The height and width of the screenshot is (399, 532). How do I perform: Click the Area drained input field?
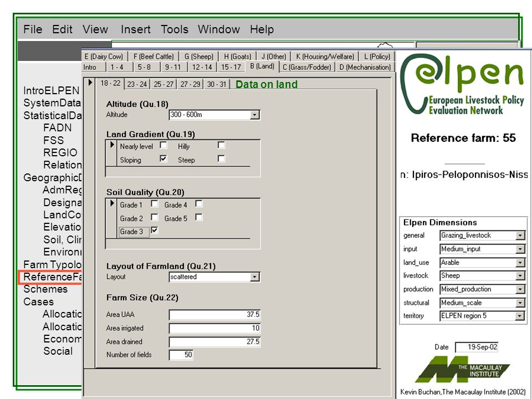coord(214,342)
